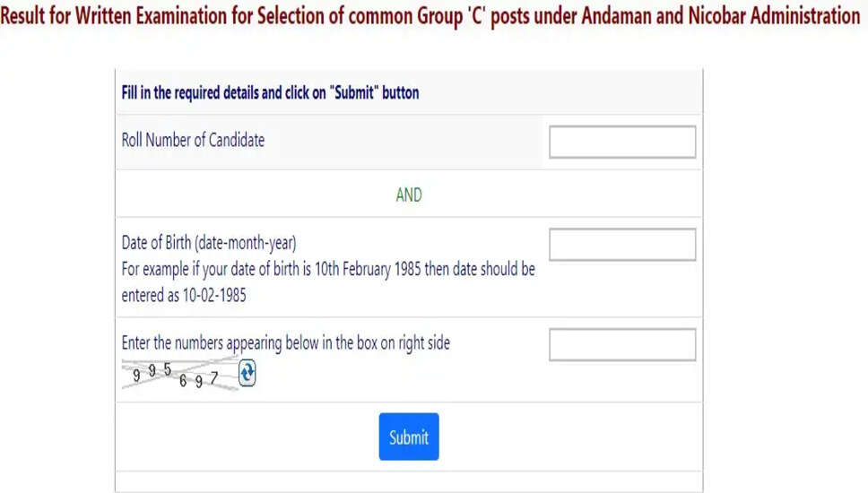Select the captcha numbers entry box
The height and width of the screenshot is (493, 868).
pos(621,345)
